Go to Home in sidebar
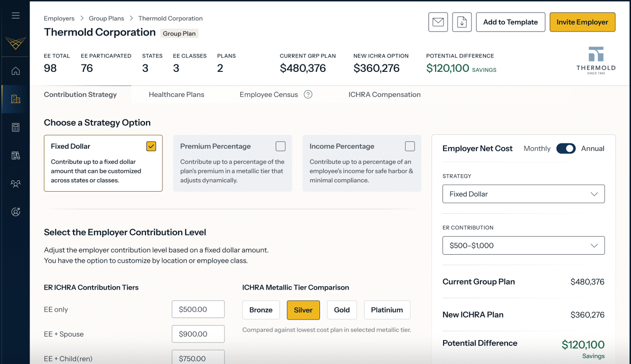631x364 pixels. pyautogui.click(x=15, y=71)
